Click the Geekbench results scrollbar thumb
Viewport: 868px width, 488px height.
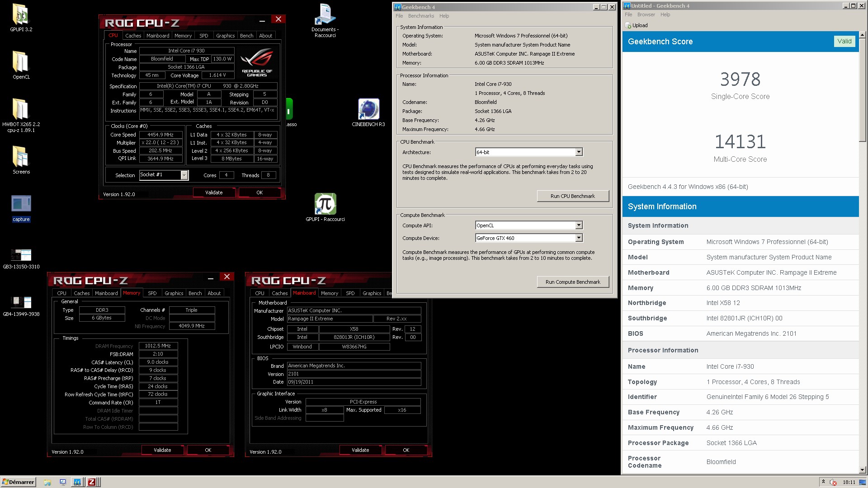click(x=862, y=90)
